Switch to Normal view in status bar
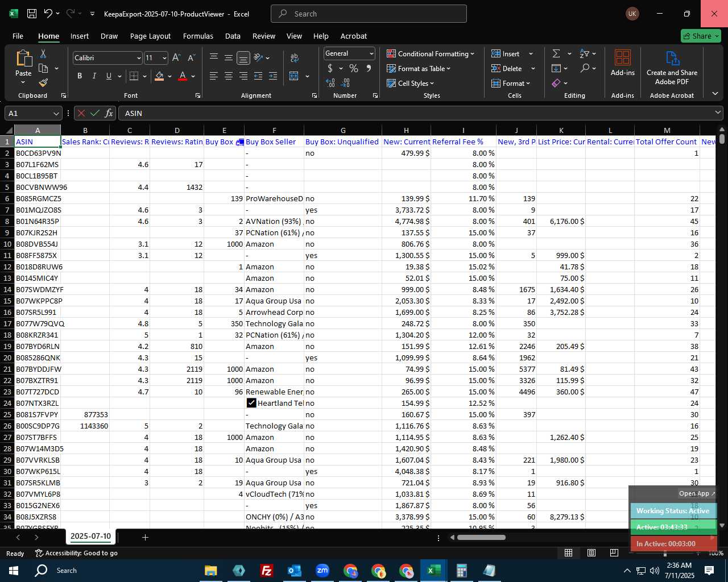The width and height of the screenshot is (728, 582). coord(568,553)
